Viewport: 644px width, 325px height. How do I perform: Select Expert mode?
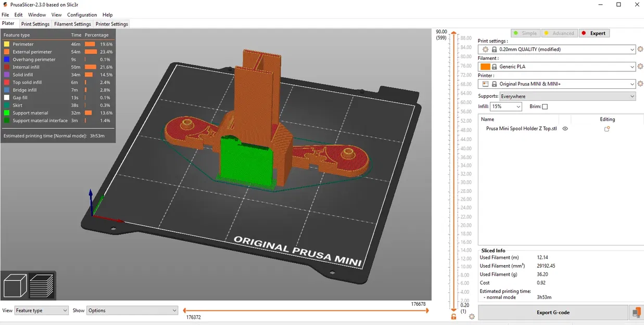point(594,33)
